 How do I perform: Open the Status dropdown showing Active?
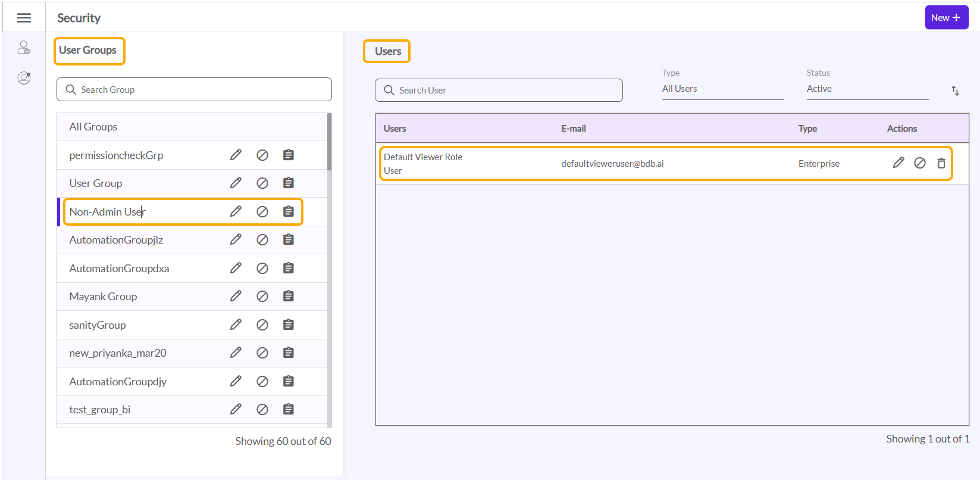(x=867, y=89)
